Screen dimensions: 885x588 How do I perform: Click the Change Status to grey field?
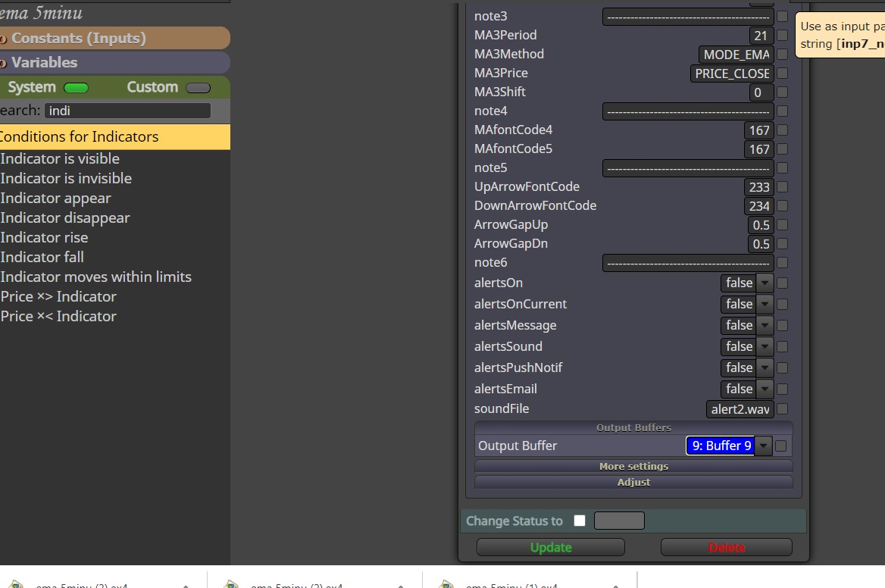click(619, 521)
